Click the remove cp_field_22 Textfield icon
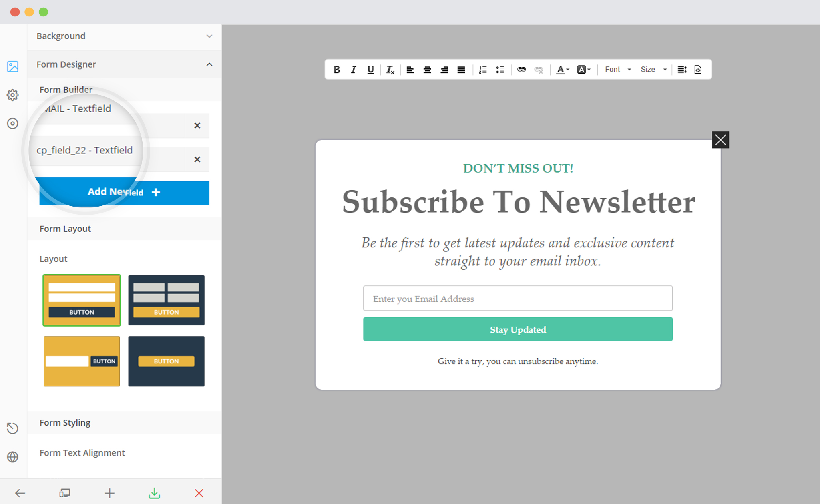The height and width of the screenshot is (504, 820). [199, 159]
